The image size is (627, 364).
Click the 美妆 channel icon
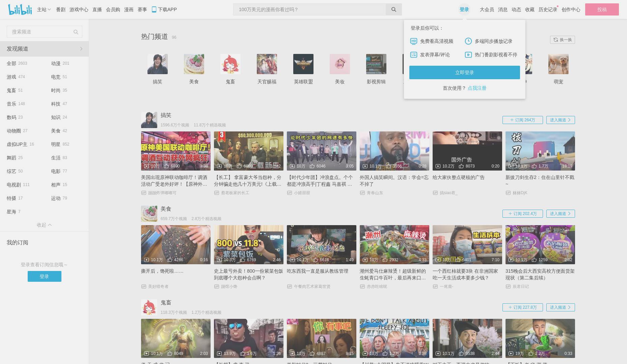pyautogui.click(x=340, y=64)
